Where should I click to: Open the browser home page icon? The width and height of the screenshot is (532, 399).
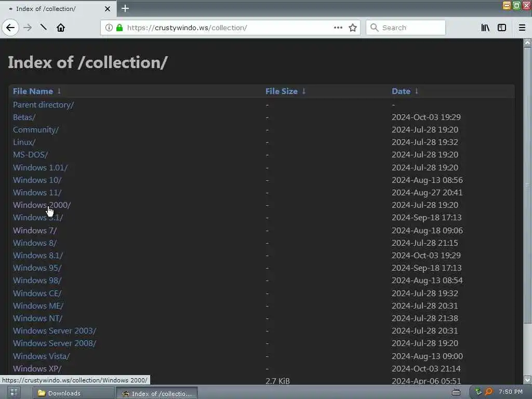pos(61,28)
